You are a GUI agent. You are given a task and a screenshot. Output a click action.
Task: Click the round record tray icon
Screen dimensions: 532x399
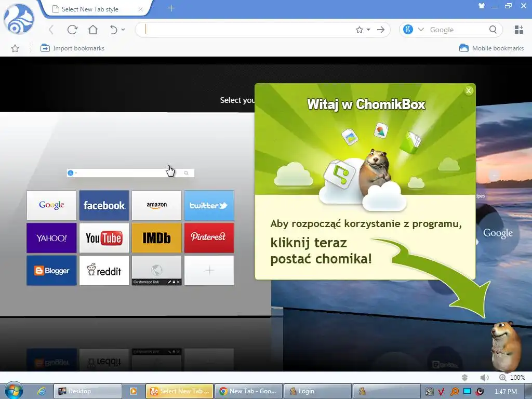pyautogui.click(x=480, y=392)
